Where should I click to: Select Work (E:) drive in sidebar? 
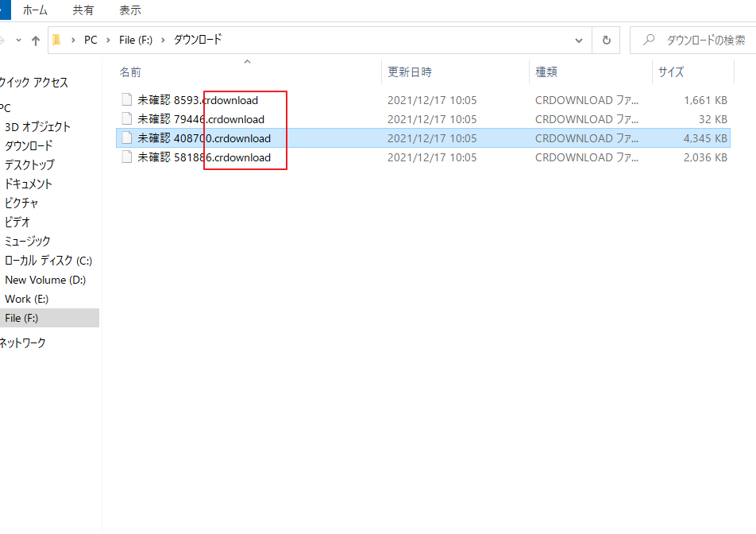point(26,299)
